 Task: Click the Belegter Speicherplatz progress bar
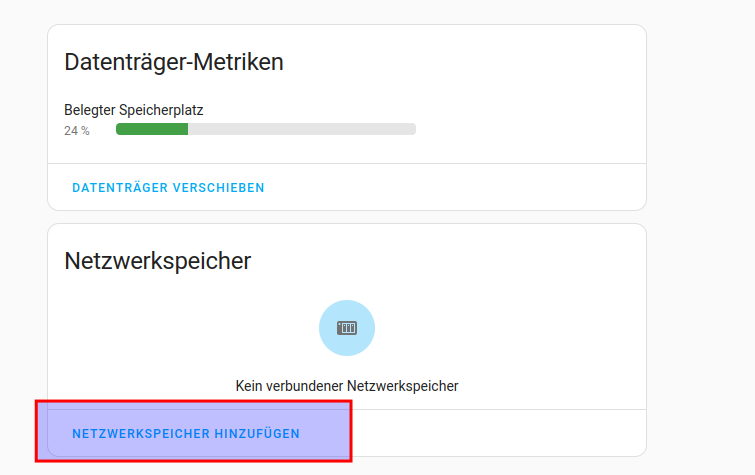tap(265, 129)
